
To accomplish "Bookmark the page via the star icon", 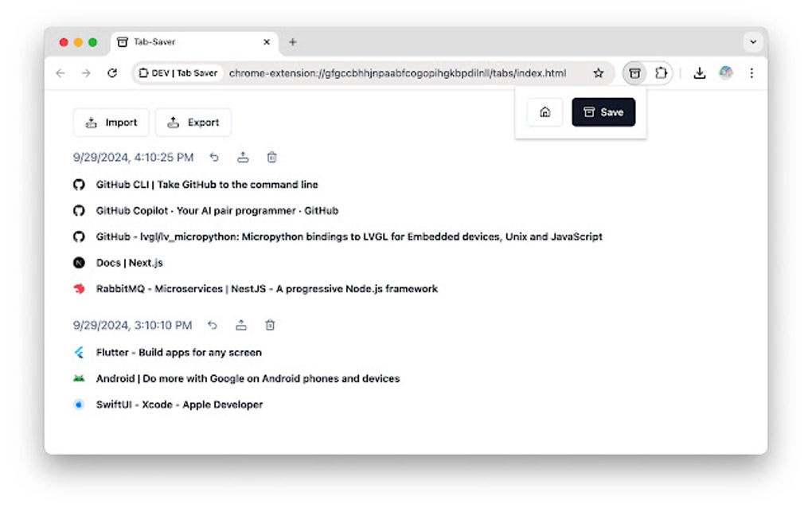I will [598, 72].
